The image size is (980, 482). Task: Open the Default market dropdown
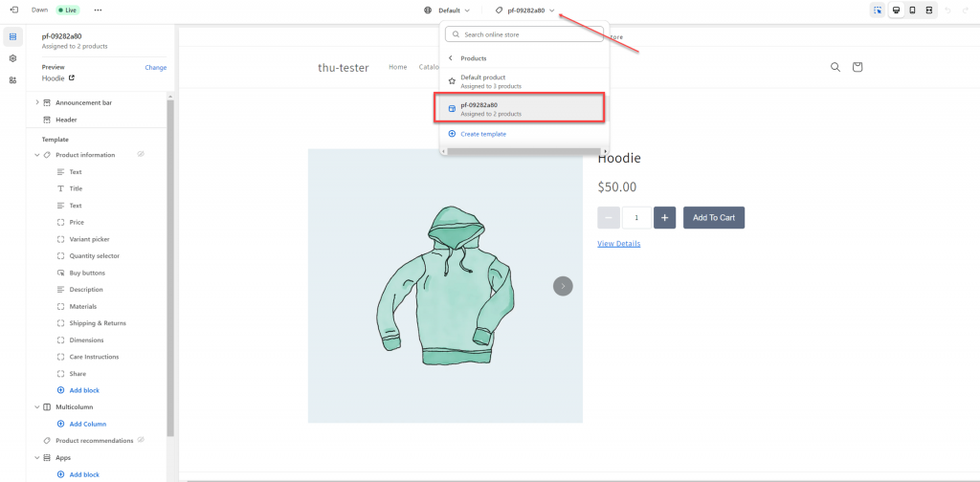(447, 10)
